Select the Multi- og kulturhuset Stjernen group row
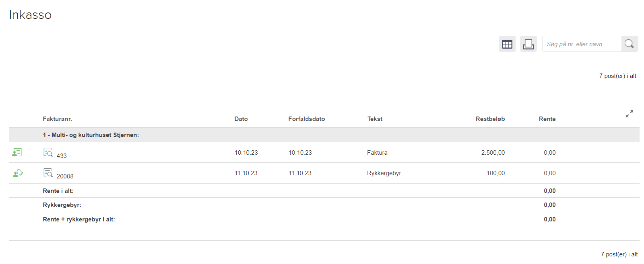 (x=91, y=135)
